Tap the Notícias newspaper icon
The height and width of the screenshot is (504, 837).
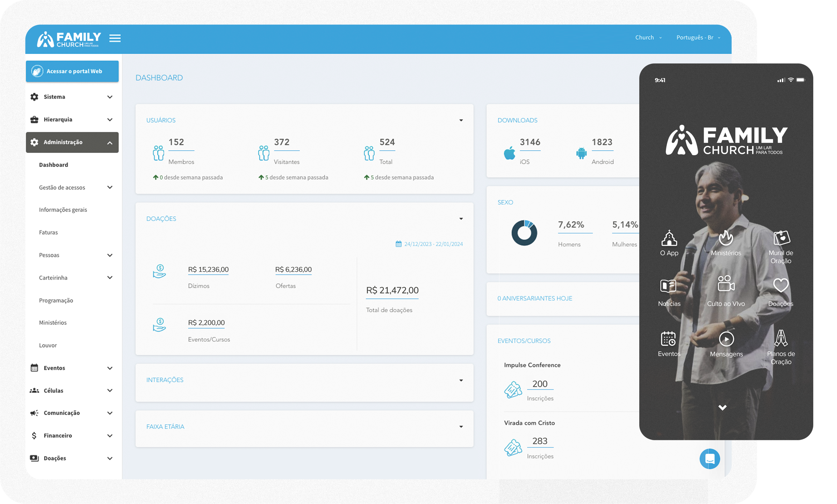668,286
